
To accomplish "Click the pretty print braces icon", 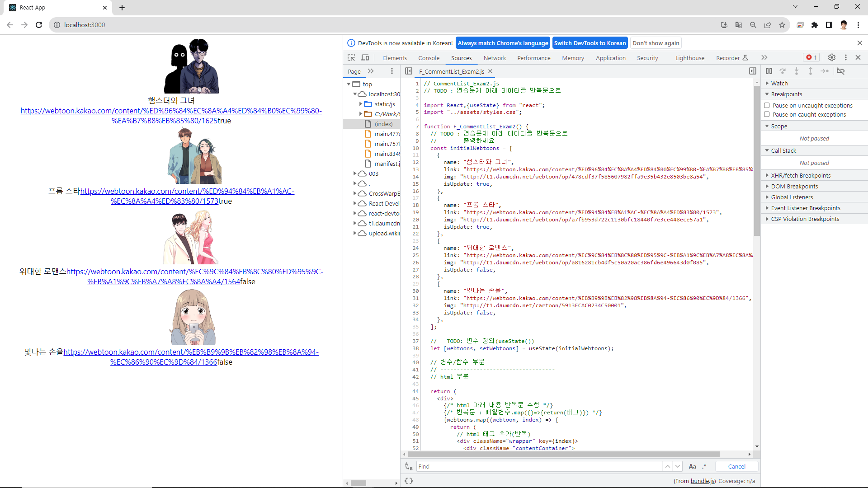I will (x=409, y=481).
